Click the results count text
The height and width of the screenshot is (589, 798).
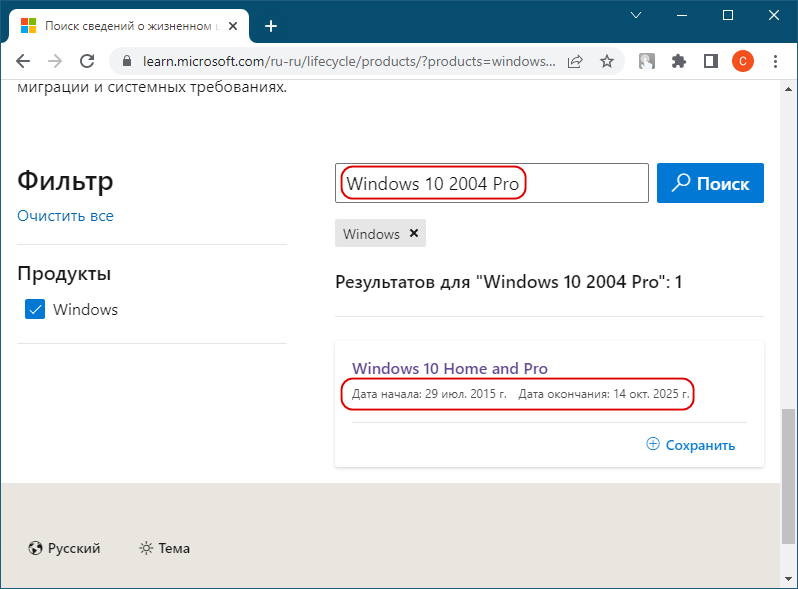click(x=508, y=282)
